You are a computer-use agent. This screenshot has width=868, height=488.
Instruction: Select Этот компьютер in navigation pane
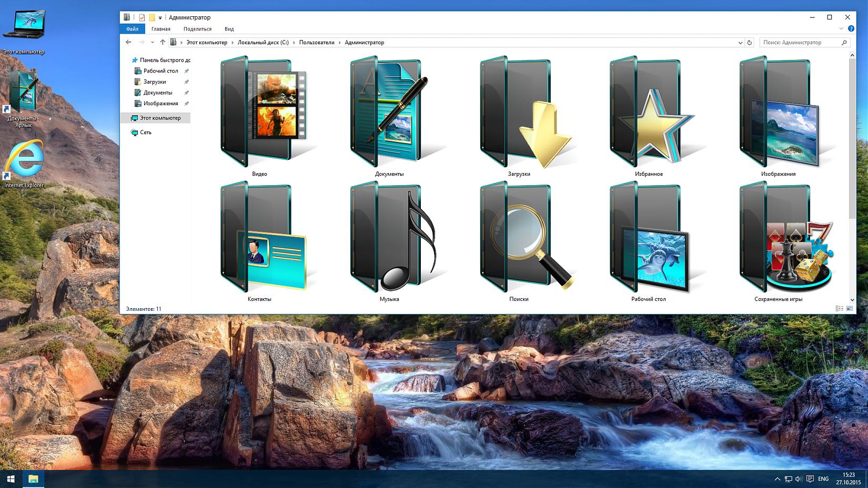click(x=160, y=118)
